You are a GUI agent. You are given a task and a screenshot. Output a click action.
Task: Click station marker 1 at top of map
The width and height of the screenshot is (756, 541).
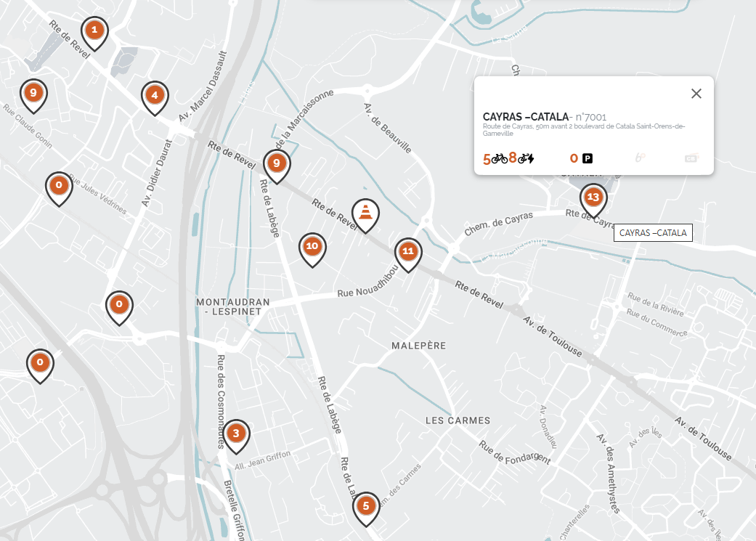93,29
